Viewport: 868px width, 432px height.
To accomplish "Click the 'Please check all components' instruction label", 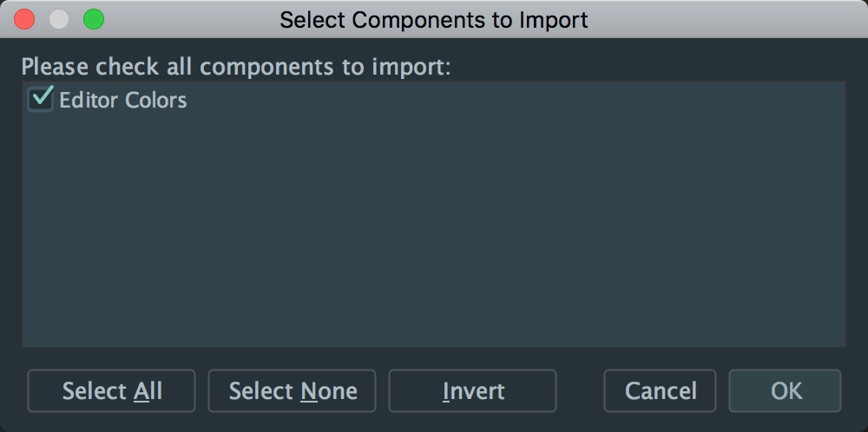I will pyautogui.click(x=236, y=67).
